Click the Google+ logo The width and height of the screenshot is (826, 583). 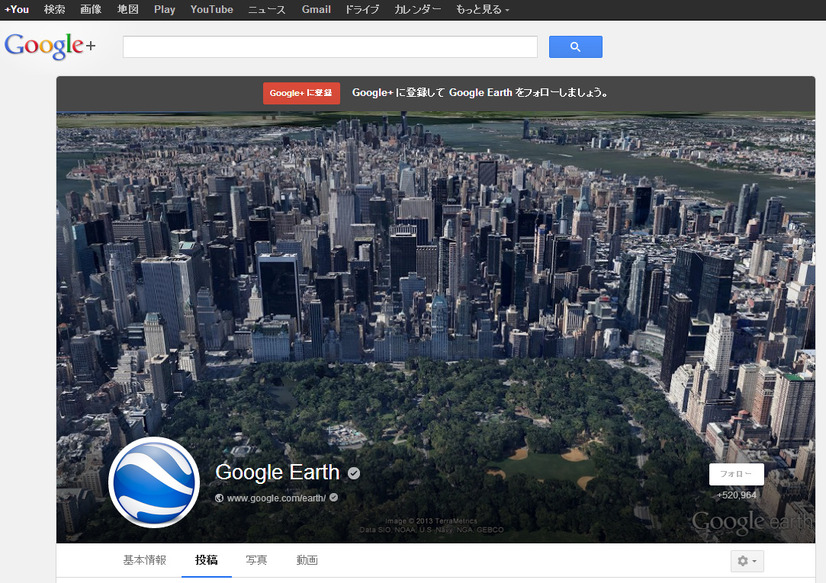[x=50, y=46]
